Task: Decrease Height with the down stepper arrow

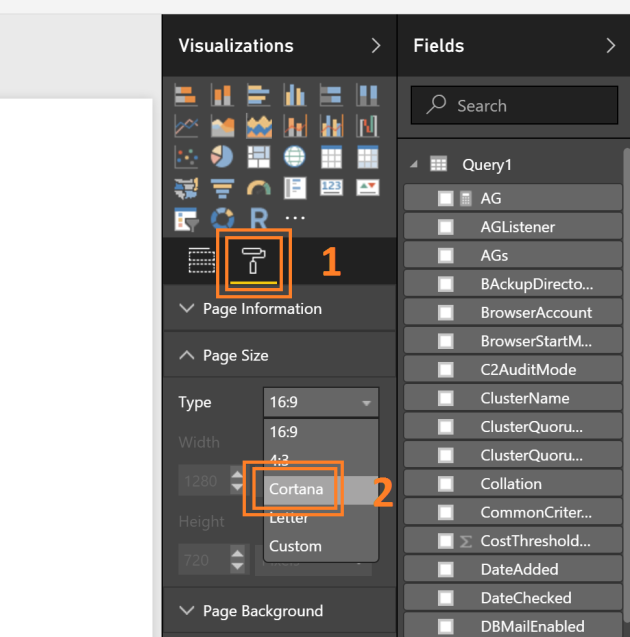Action: (238, 566)
